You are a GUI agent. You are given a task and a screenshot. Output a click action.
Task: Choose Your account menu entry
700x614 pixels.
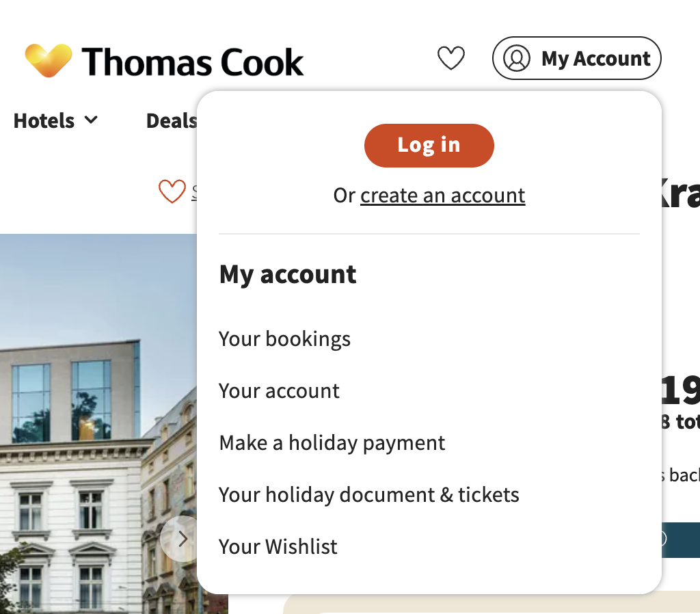point(279,391)
